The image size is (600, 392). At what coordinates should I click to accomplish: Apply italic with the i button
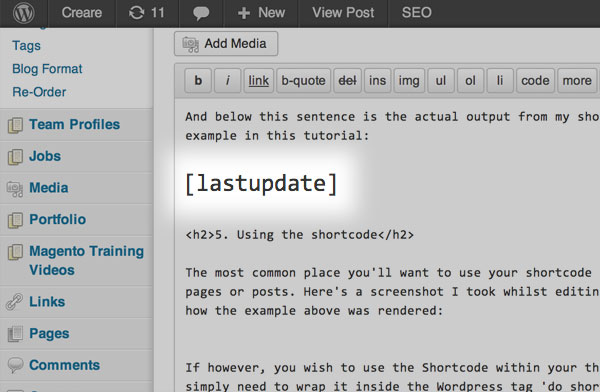[228, 81]
